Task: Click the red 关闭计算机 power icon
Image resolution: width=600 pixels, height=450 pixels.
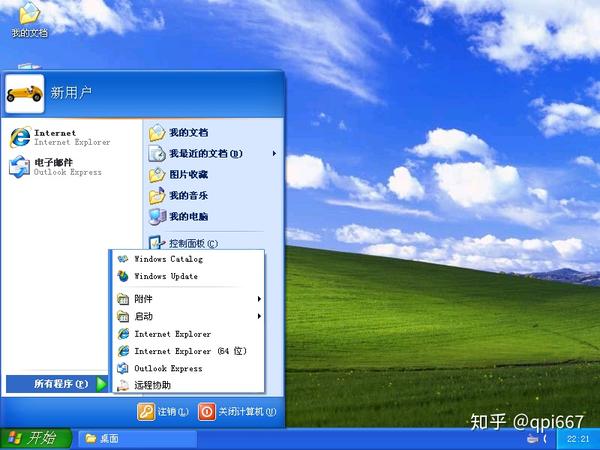Action: (207, 412)
